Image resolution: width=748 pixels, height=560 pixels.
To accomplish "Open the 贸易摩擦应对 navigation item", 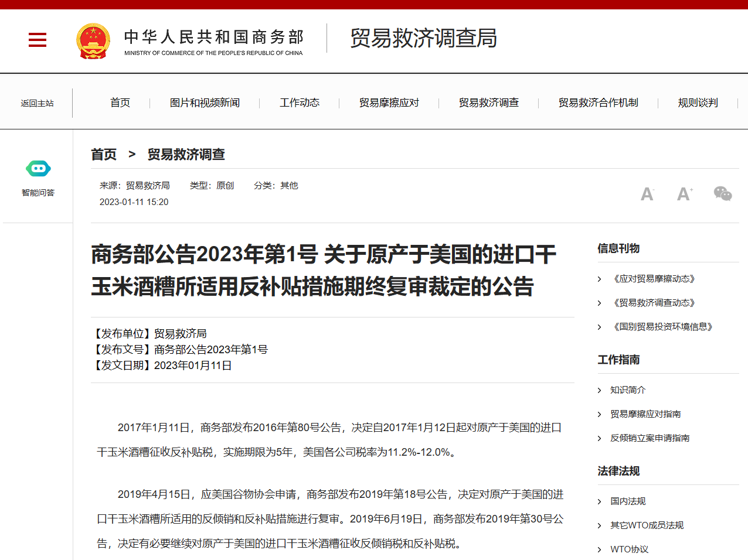I will (x=389, y=103).
